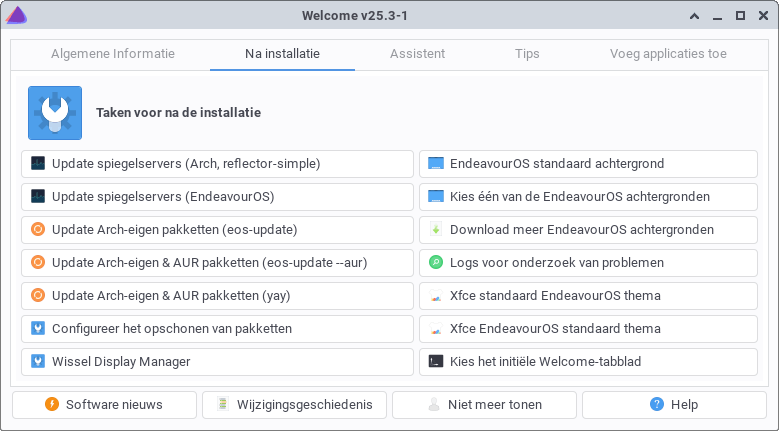Click the wrench post-install tasks icon
The image size is (779, 431).
(55, 113)
